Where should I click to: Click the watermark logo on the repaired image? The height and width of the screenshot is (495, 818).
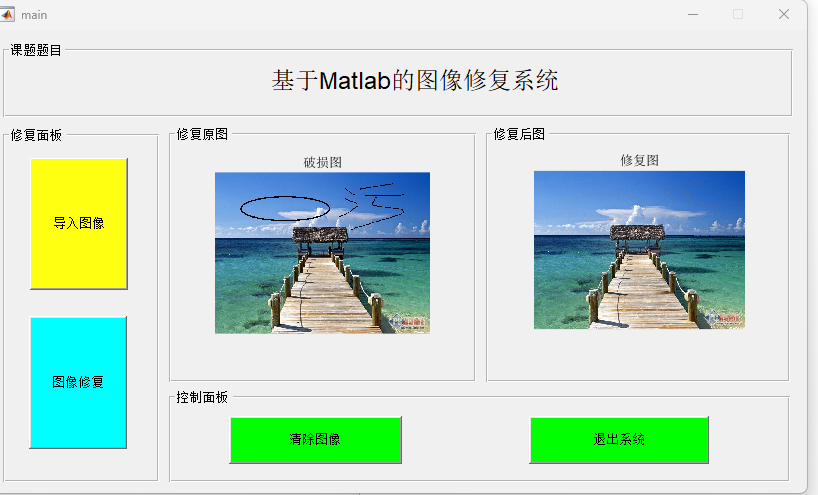click(724, 318)
